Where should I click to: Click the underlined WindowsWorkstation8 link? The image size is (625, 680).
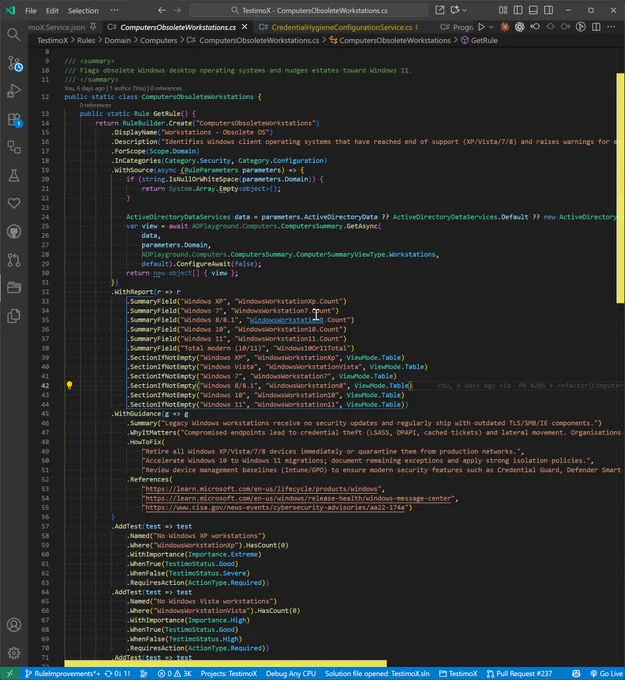286,320
